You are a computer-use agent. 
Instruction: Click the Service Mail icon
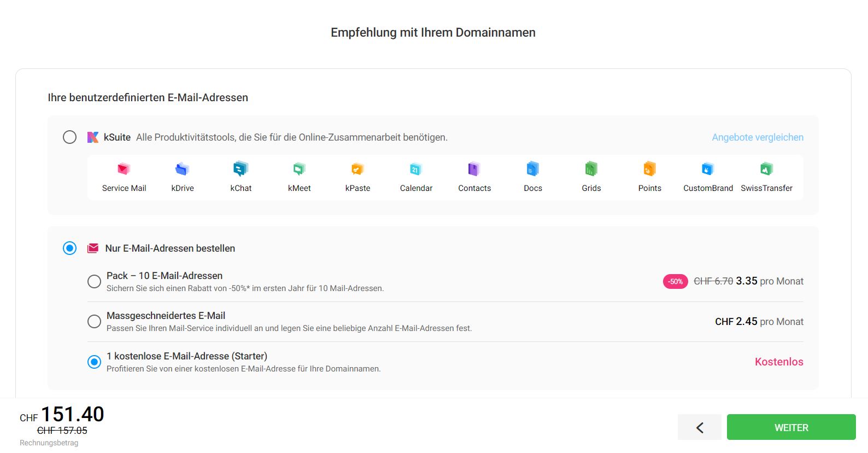124,169
